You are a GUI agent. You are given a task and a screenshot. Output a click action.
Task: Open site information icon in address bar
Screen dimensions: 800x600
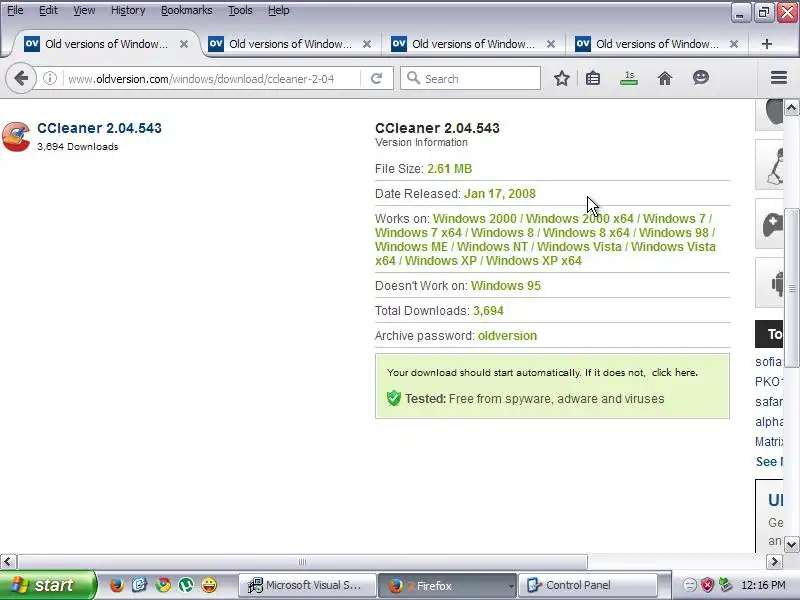coord(49,79)
